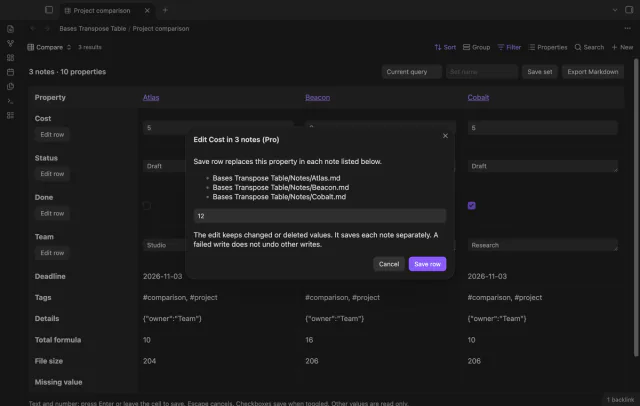Click the Atlas deadline 2026-11-03
Viewport: 640px width, 406px height.
[162, 276]
